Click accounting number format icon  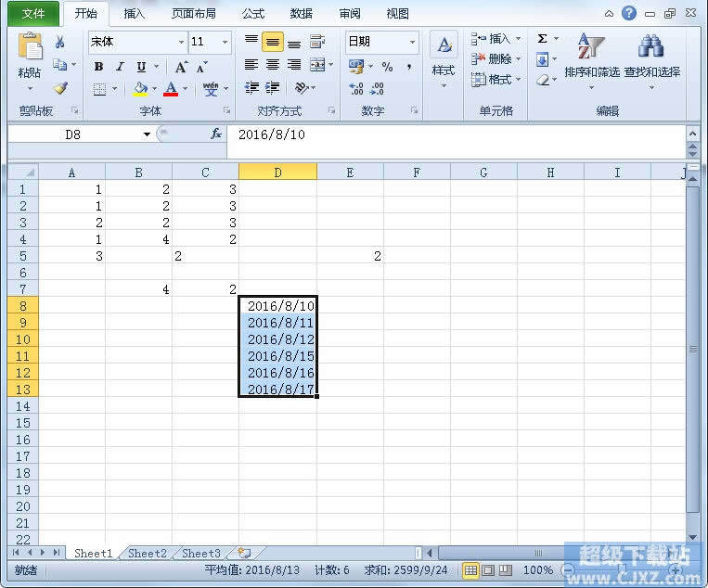[x=356, y=67]
